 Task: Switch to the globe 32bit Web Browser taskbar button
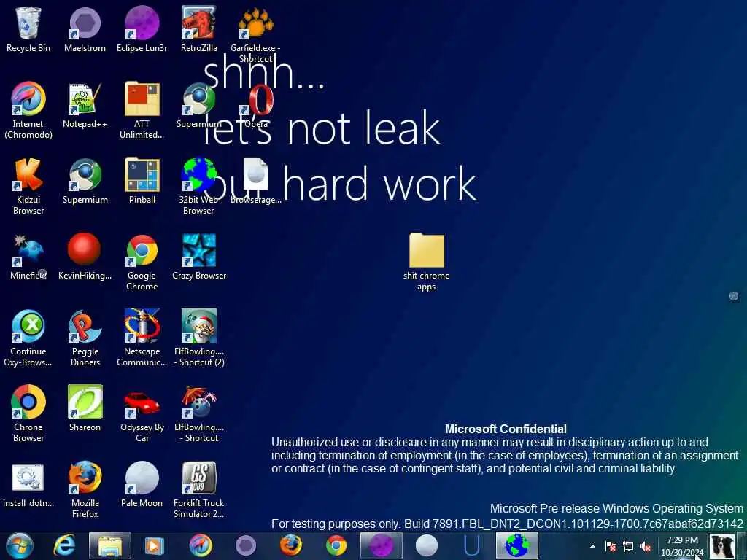coord(517,545)
